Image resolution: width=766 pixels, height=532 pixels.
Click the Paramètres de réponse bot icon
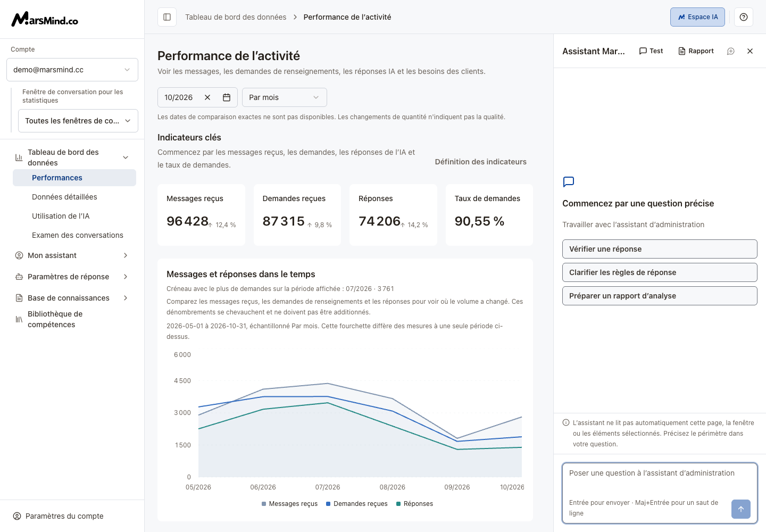coord(19,277)
